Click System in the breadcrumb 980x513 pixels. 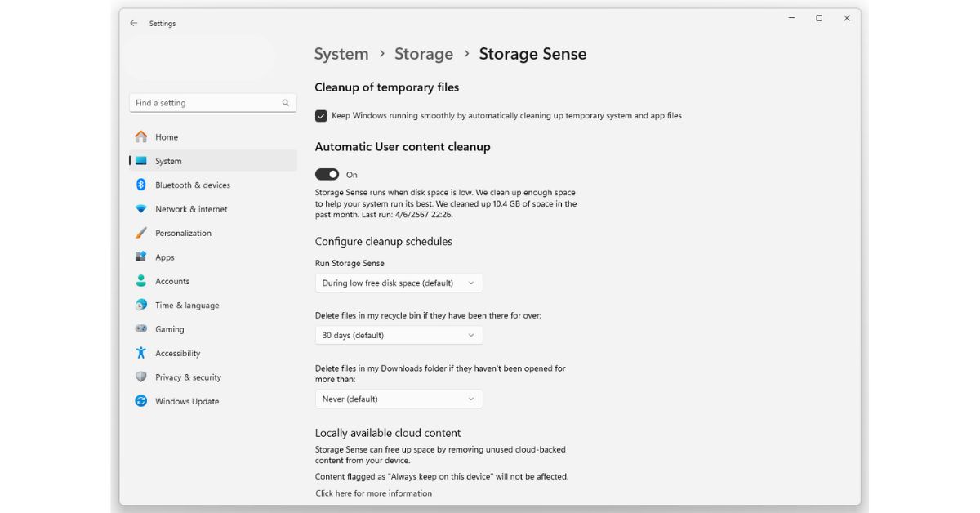pyautogui.click(x=341, y=54)
